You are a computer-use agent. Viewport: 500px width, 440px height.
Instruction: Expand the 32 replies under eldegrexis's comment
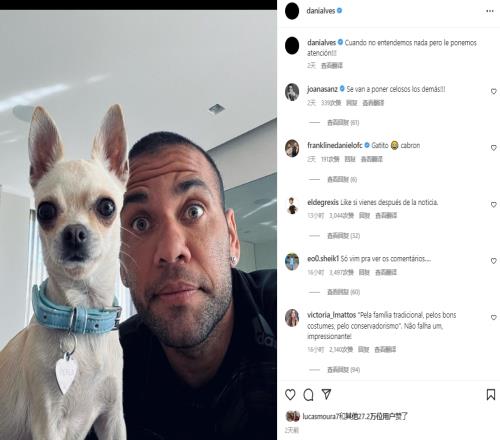pyautogui.click(x=343, y=236)
